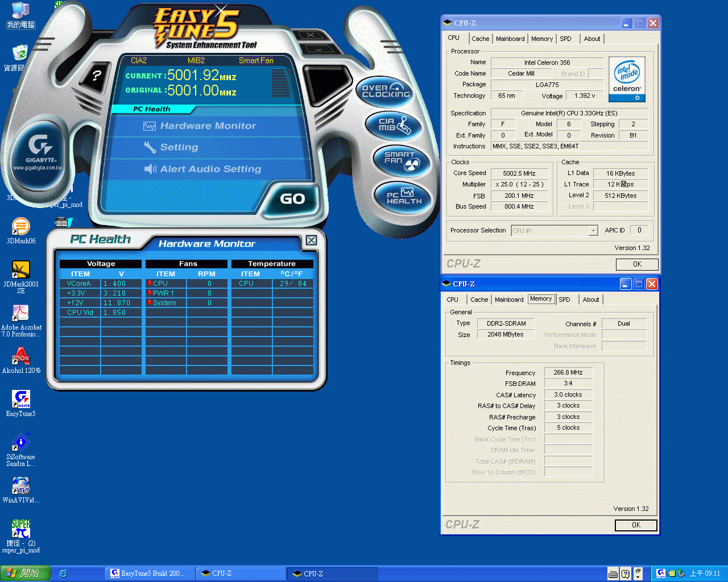
Task: Click the Core Speed 5002.5 MHz field
Action: coord(519,173)
